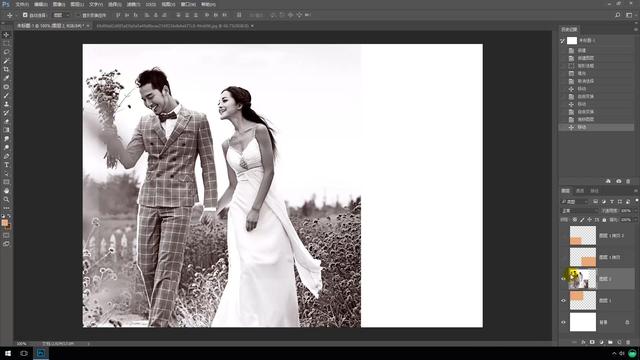
Task: Show the hidden 图层 1 拷贝 layer
Action: [x=564, y=257]
